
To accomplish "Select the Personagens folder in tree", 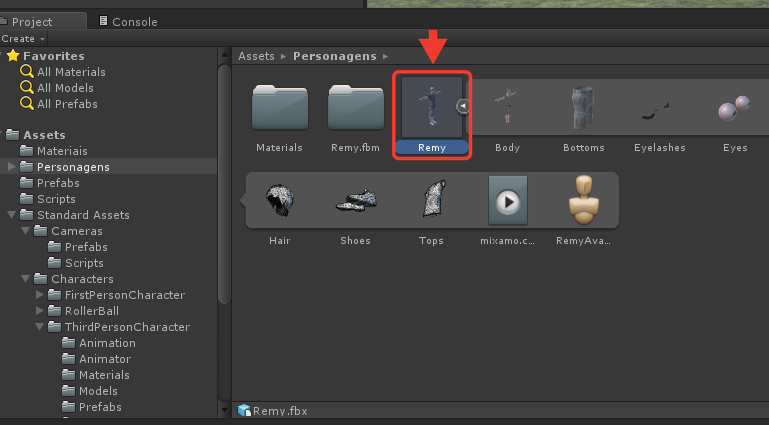I will [x=64, y=167].
